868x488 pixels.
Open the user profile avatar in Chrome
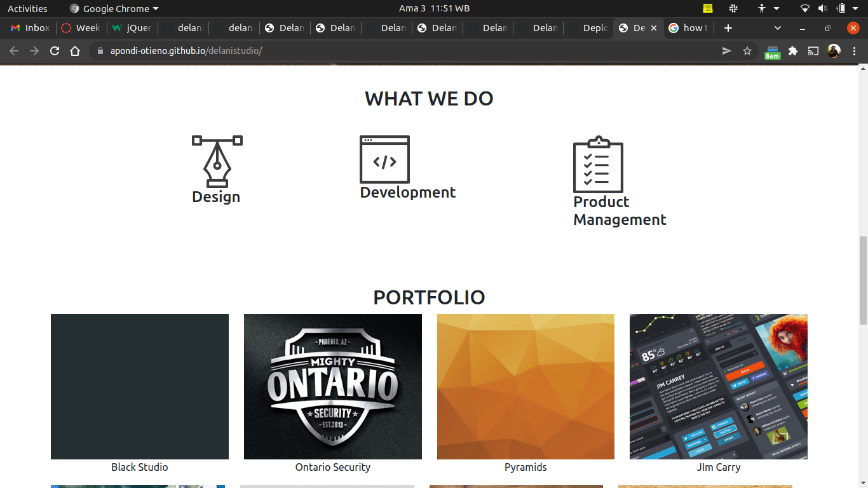coord(833,51)
